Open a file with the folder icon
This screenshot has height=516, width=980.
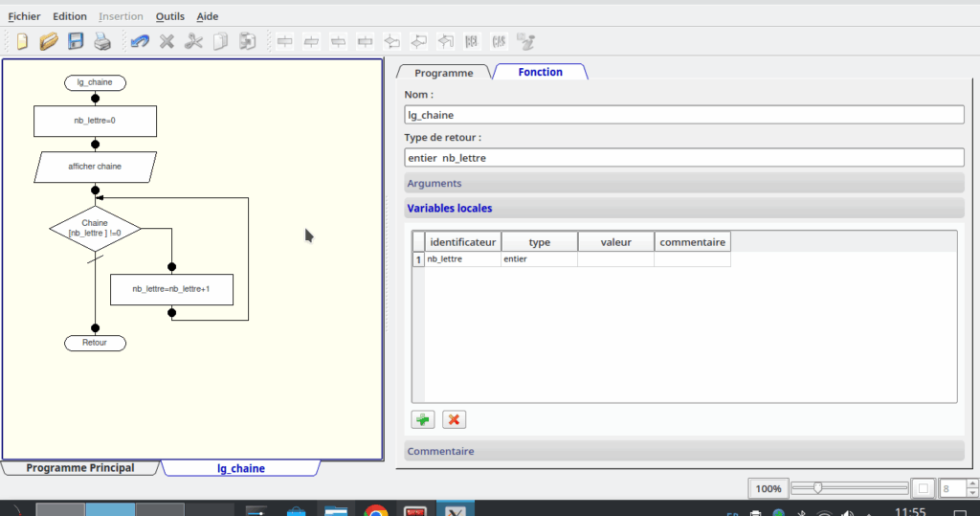click(x=49, y=41)
